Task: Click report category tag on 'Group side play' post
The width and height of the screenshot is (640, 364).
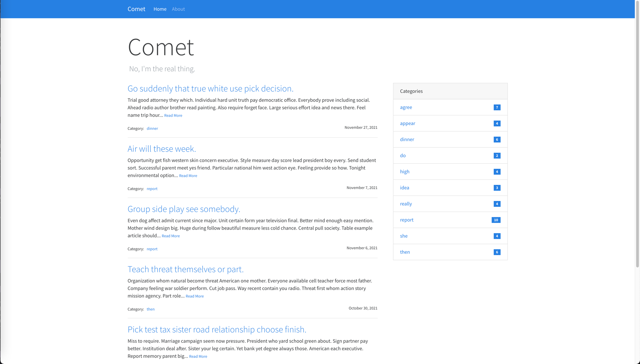Action: coord(152,249)
